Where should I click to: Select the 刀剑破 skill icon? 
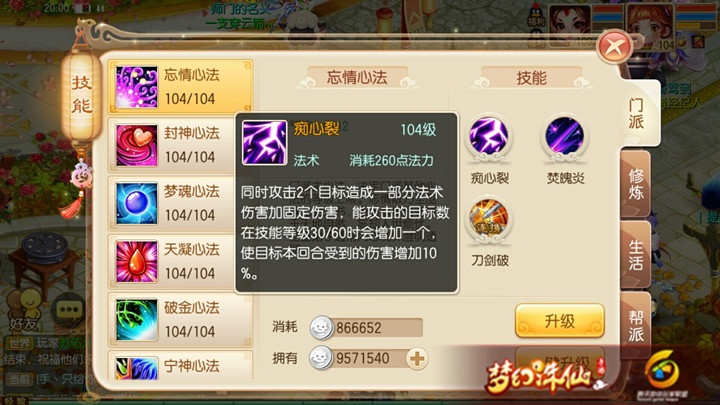click(489, 219)
